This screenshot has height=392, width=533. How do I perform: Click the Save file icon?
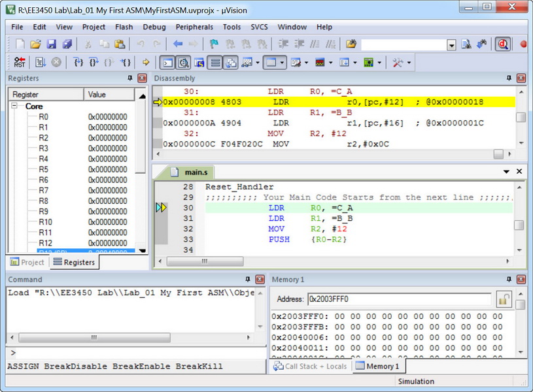51,44
